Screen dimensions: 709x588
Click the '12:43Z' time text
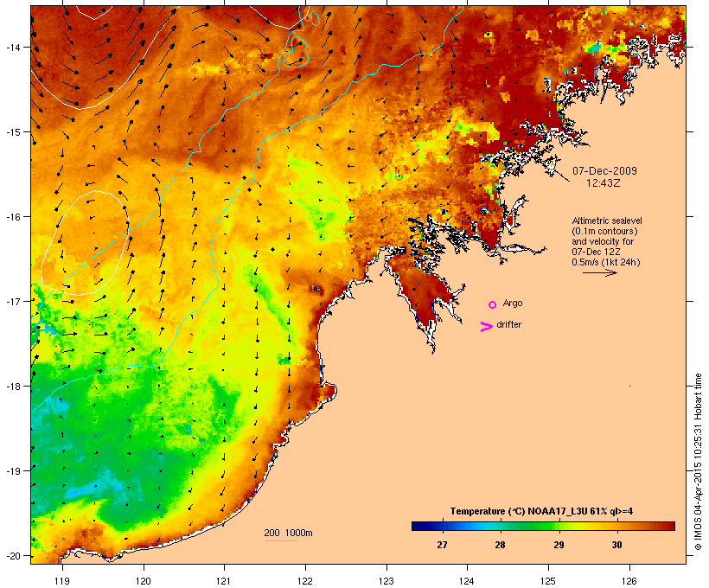point(604,183)
